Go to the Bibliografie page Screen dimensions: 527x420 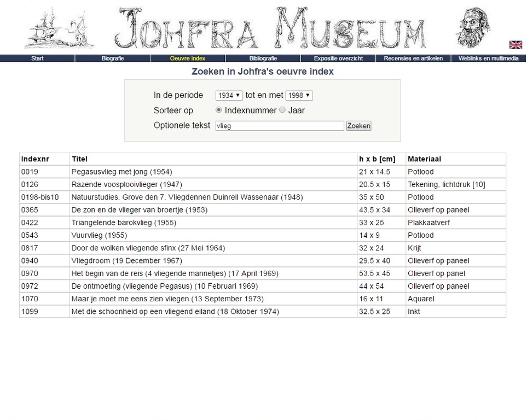(x=263, y=59)
